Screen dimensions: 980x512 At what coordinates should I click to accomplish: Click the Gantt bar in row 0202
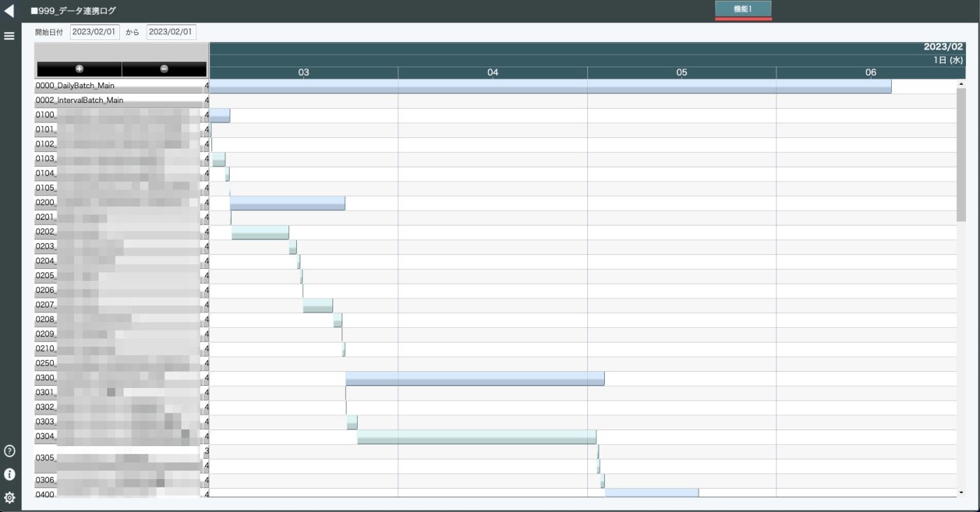pos(260,233)
